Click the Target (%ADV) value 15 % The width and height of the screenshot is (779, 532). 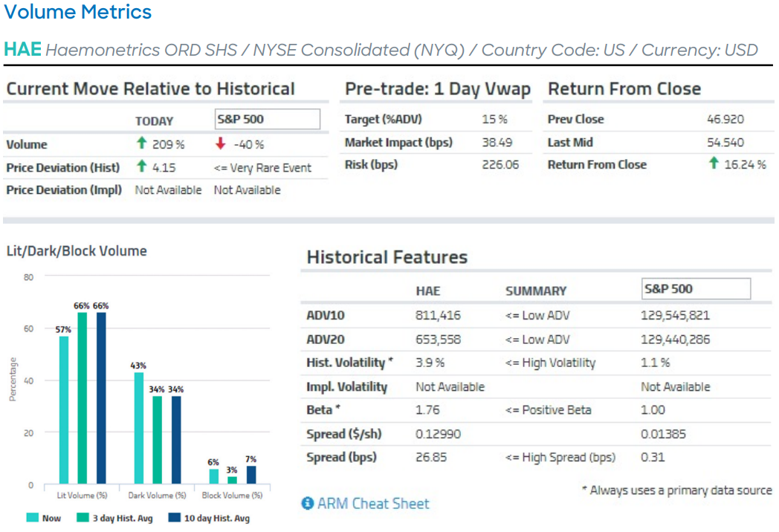click(x=494, y=119)
